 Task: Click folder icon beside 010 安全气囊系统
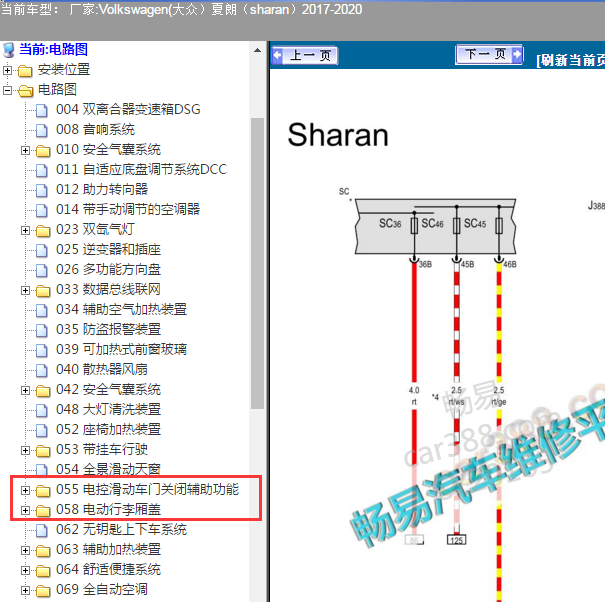(43, 150)
